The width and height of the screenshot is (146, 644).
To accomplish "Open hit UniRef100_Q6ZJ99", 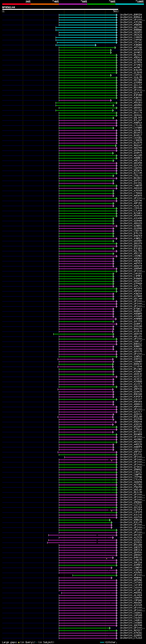I will (131, 27).
